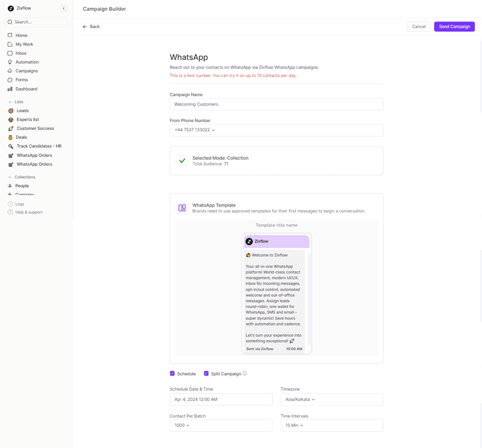
Task: Click the Help & support question icon
Action: (10, 212)
